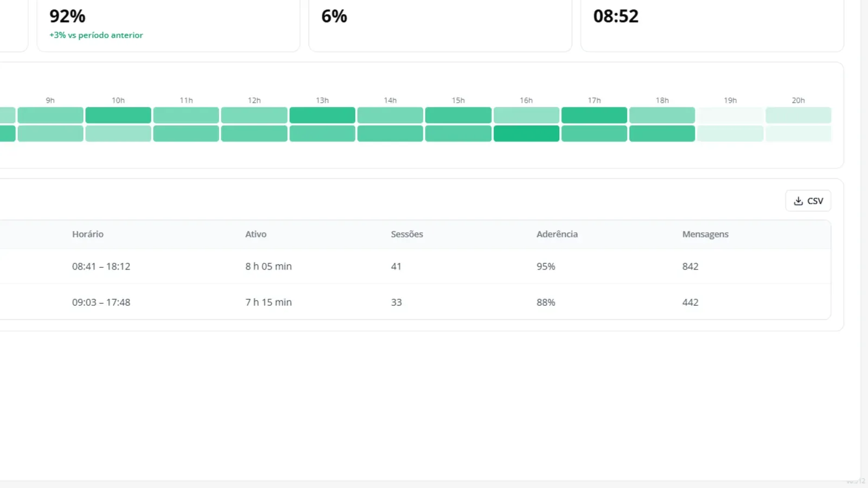Image resolution: width=868 pixels, height=488 pixels.
Task: Select the top-row 20h heatmap cell
Action: [x=798, y=115]
